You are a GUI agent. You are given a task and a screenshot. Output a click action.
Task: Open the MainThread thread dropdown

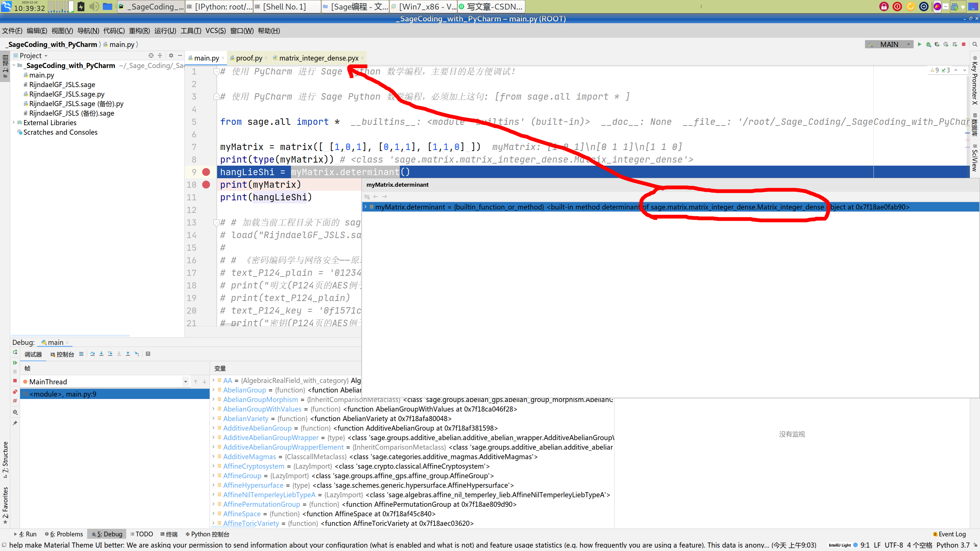point(185,382)
